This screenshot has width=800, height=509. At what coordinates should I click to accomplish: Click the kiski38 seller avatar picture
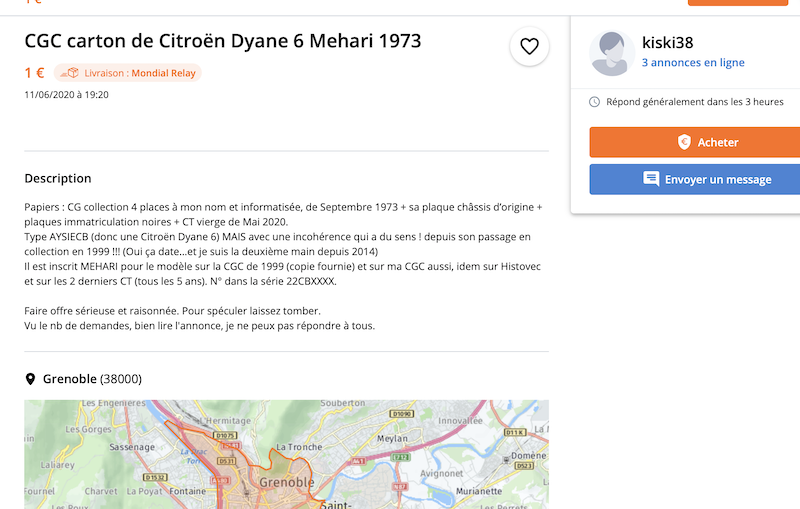point(612,53)
